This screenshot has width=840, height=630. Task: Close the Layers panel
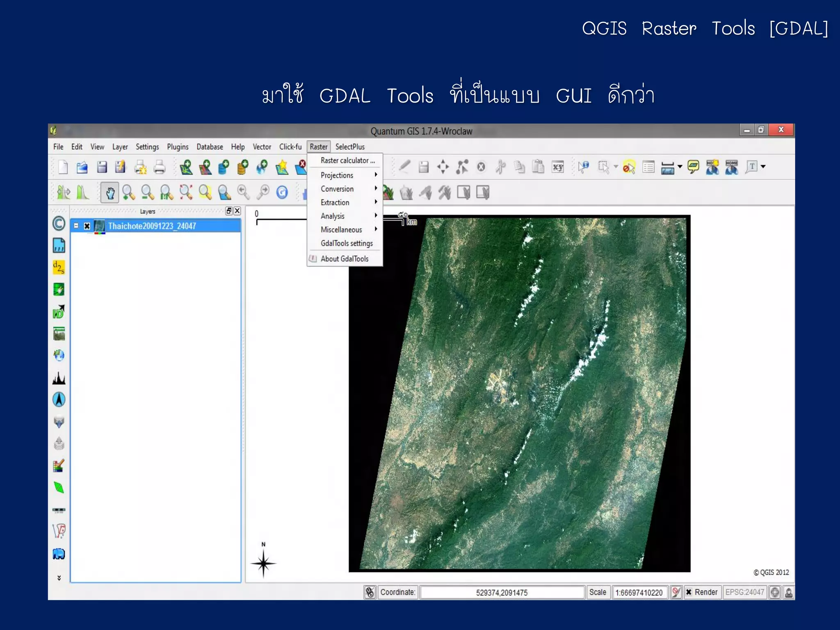[x=237, y=211]
